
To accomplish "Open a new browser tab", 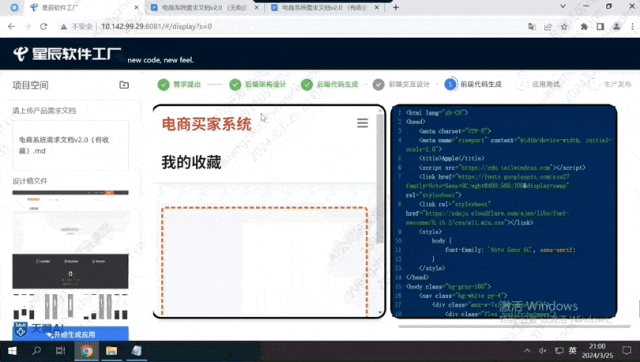I will (396, 7).
